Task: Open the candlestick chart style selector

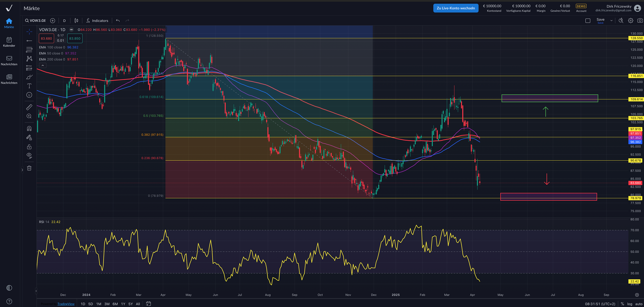Action: point(76,21)
